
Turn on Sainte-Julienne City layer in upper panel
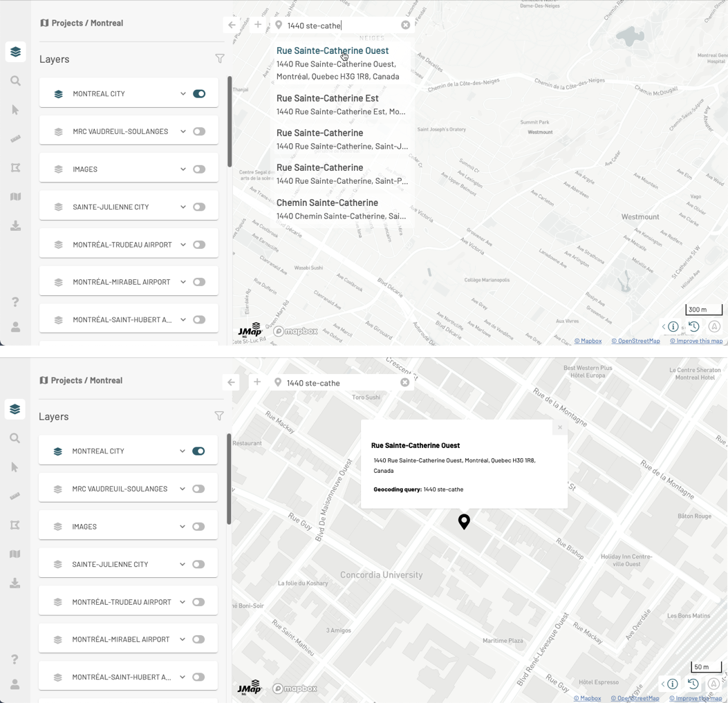[x=199, y=207]
